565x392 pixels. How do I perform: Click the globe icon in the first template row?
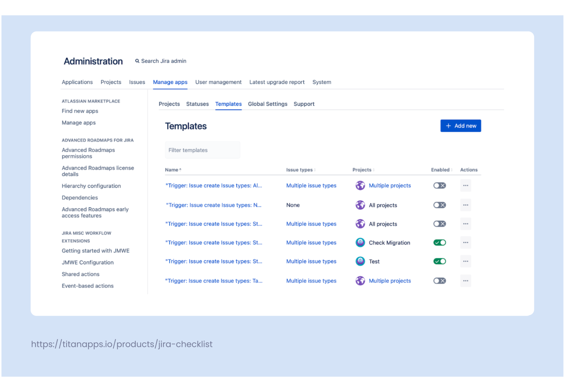point(360,186)
